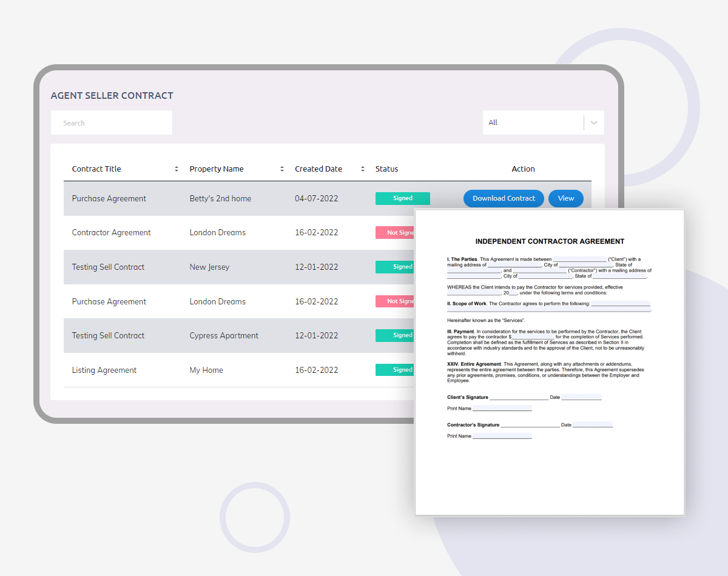The height and width of the screenshot is (576, 728).
Task: Select the Listing Agreement row
Action: point(104,370)
